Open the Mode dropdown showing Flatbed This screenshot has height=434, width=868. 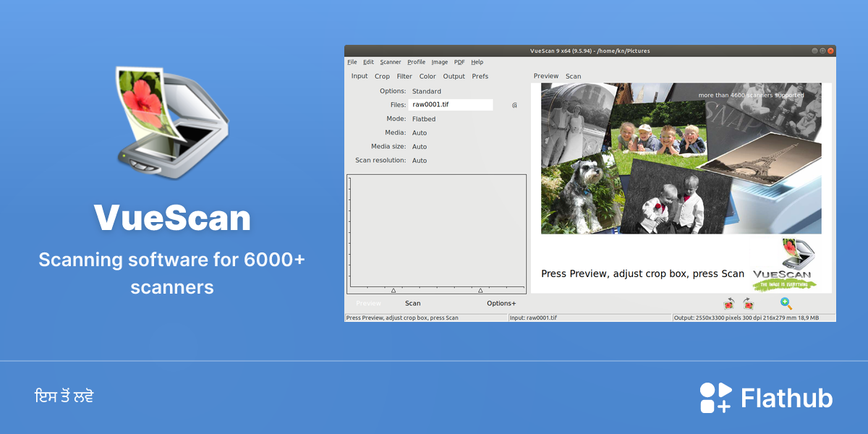424,119
